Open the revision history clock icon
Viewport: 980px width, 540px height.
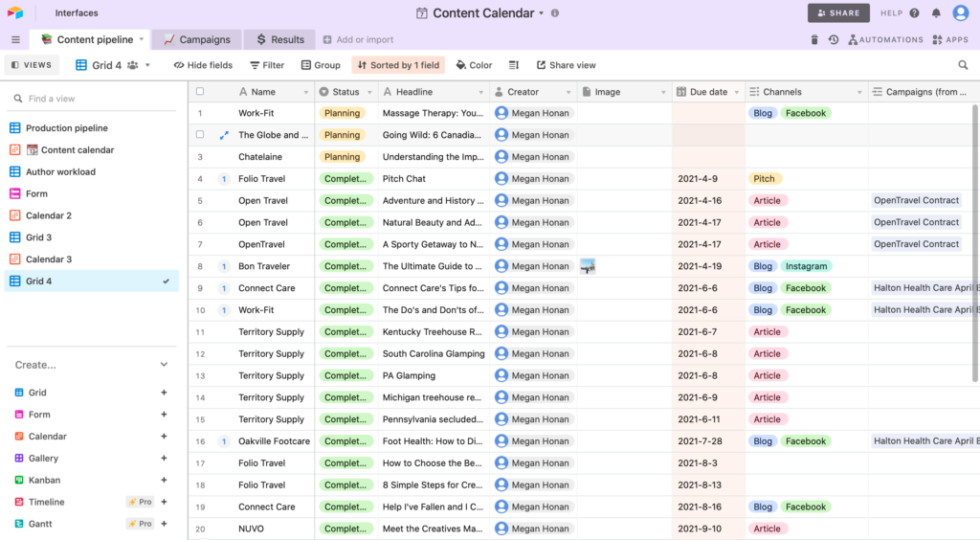834,39
